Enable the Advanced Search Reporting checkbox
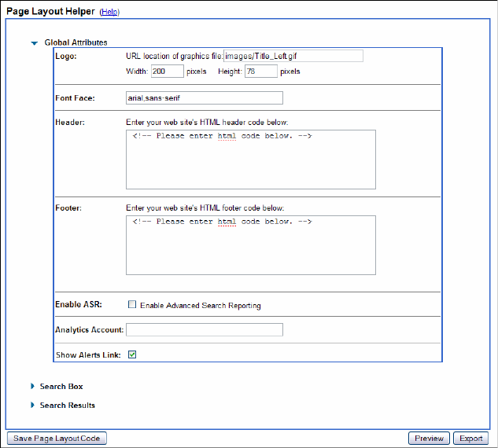Screen dimensions: 498x448 [x=132, y=305]
